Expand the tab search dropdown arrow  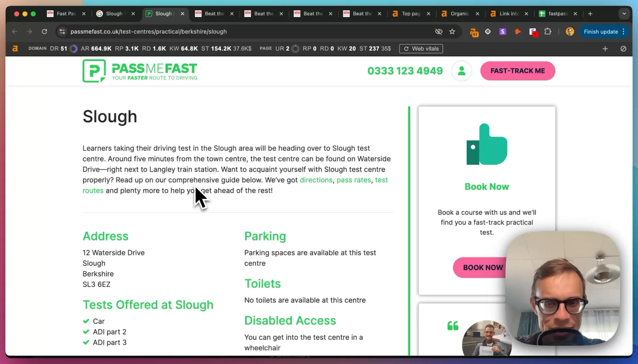click(x=624, y=13)
